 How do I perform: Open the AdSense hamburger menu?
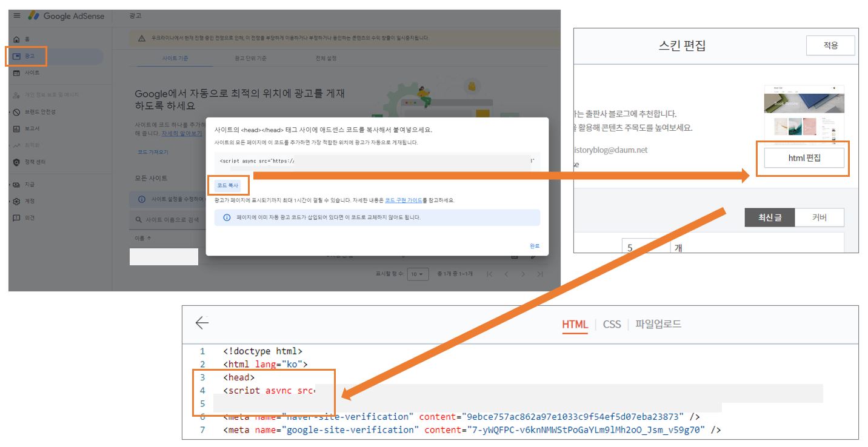(17, 16)
